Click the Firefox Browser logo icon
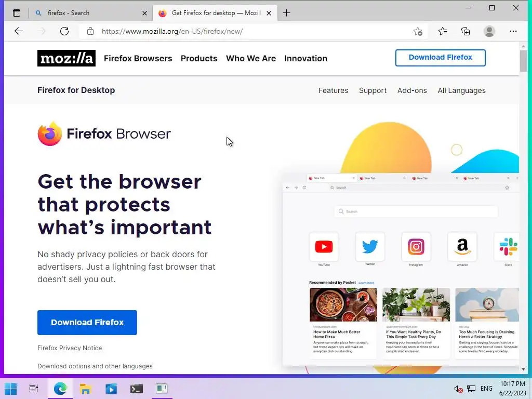 50,134
